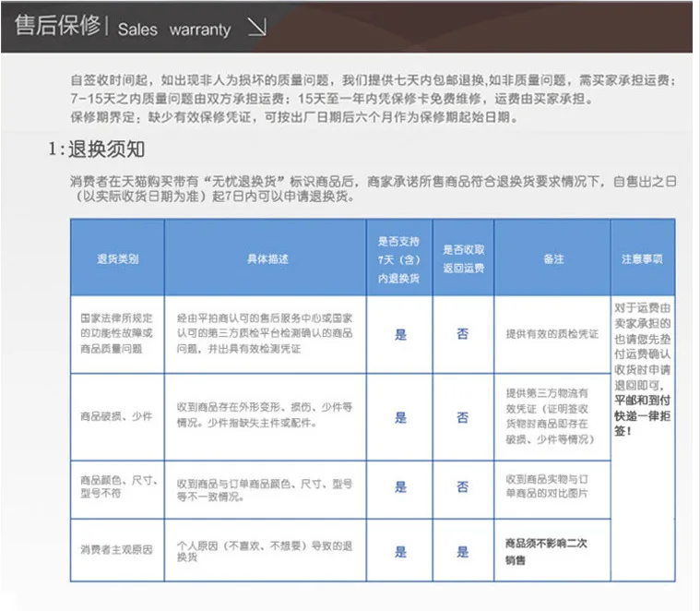The image size is (700, 611).
Task: Click the bold 商品须不影响二次销售 remark
Action: 546,551
